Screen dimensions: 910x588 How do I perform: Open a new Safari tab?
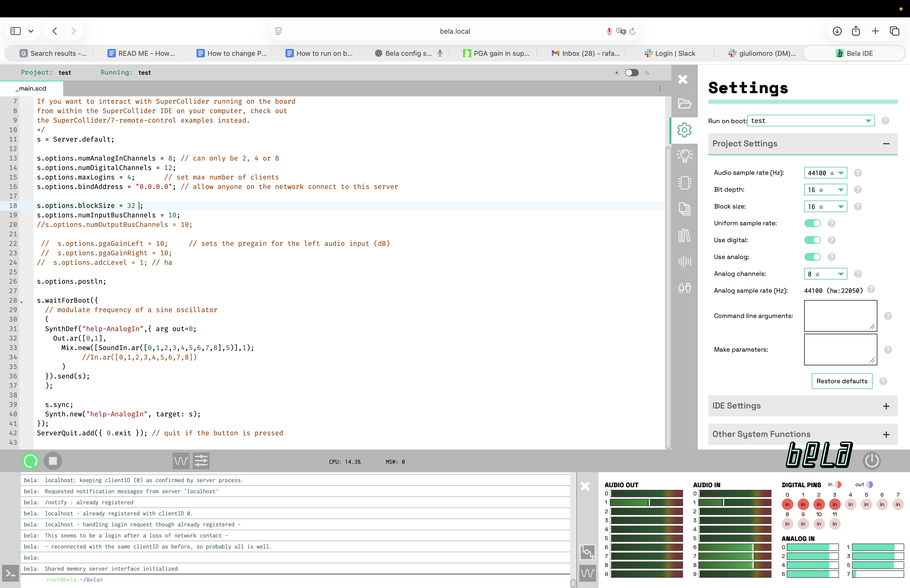pyautogui.click(x=875, y=31)
